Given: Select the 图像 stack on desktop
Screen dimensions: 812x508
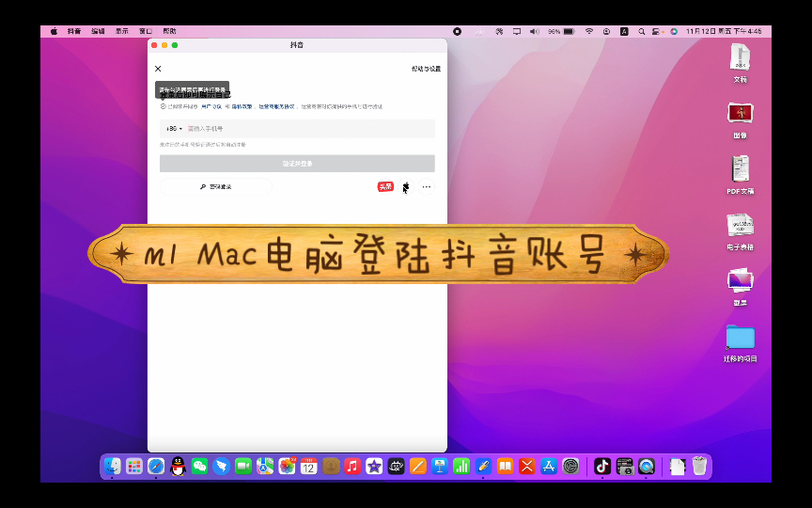Looking at the screenshot, I should 740,120.
